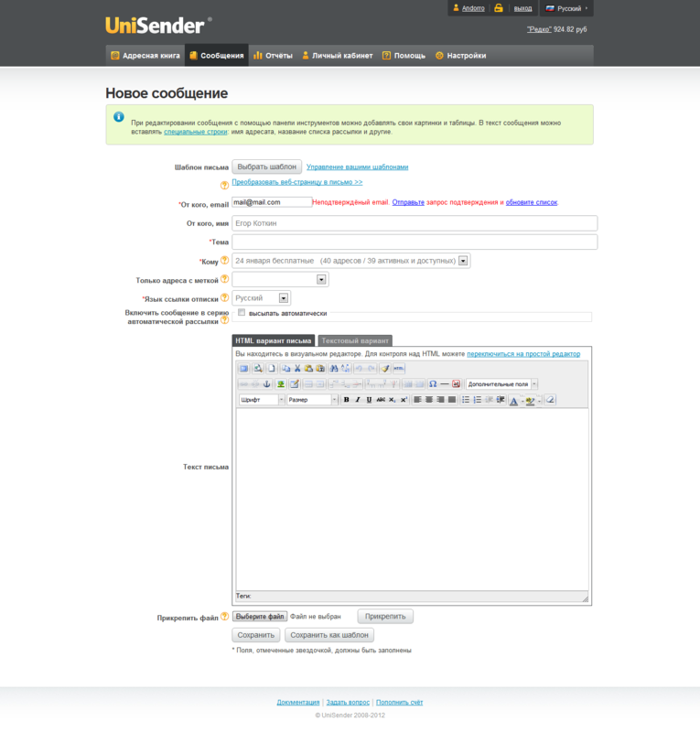Switch to 'HTML вариант письма' tab
700x732 pixels.
pyautogui.click(x=274, y=340)
